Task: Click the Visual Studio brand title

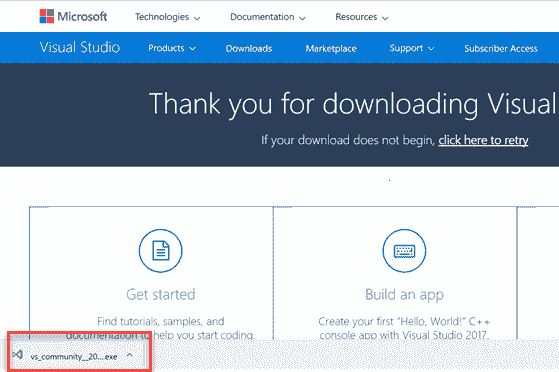Action: pos(80,47)
